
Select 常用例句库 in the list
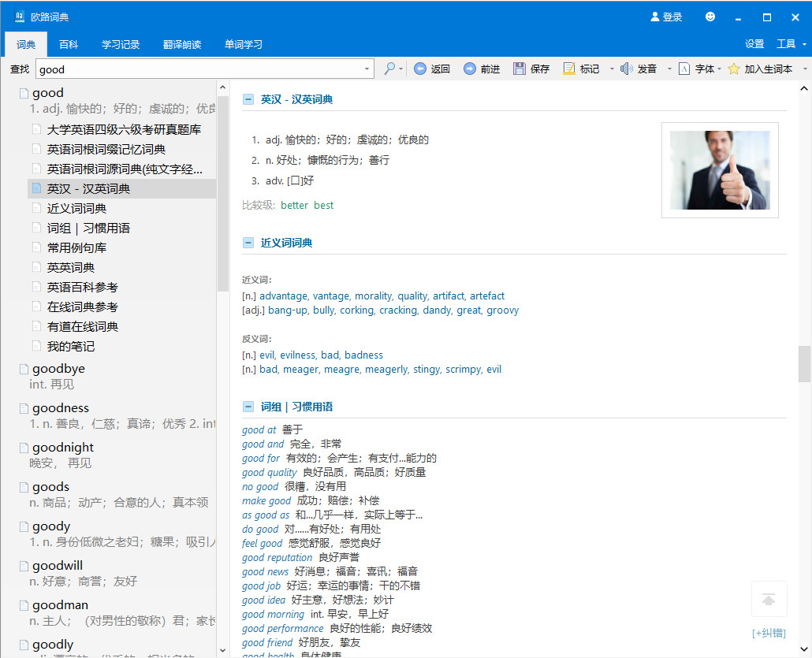76,247
